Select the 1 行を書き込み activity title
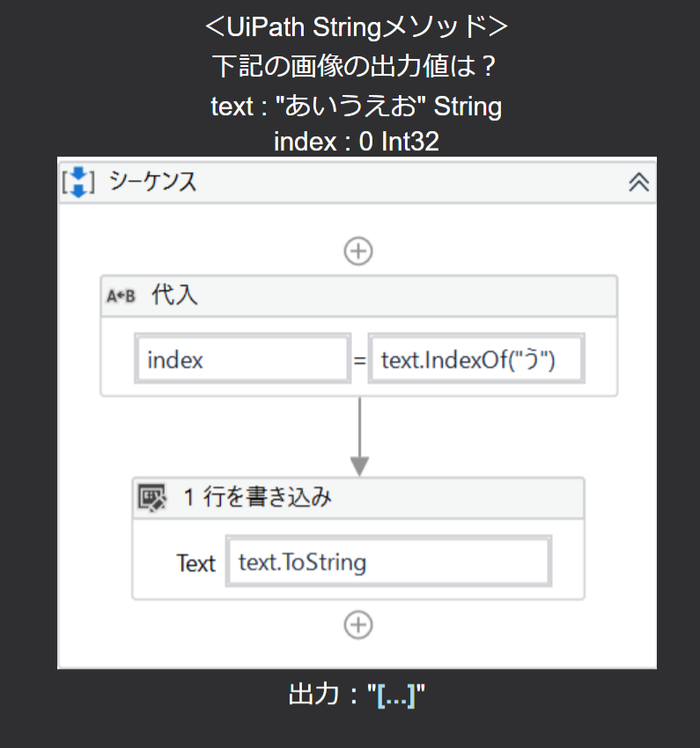This screenshot has width=700, height=748. pyautogui.click(x=257, y=498)
